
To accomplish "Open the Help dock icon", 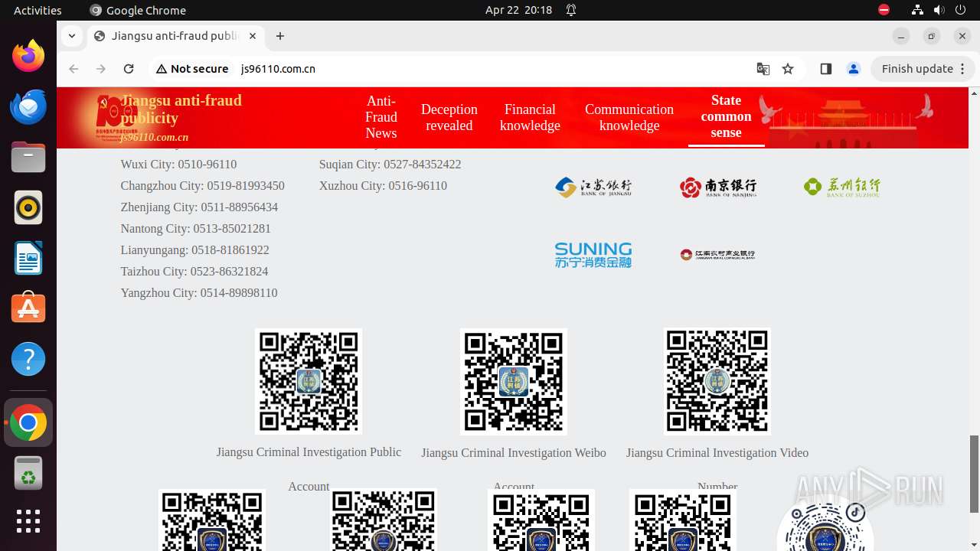I will [28, 359].
